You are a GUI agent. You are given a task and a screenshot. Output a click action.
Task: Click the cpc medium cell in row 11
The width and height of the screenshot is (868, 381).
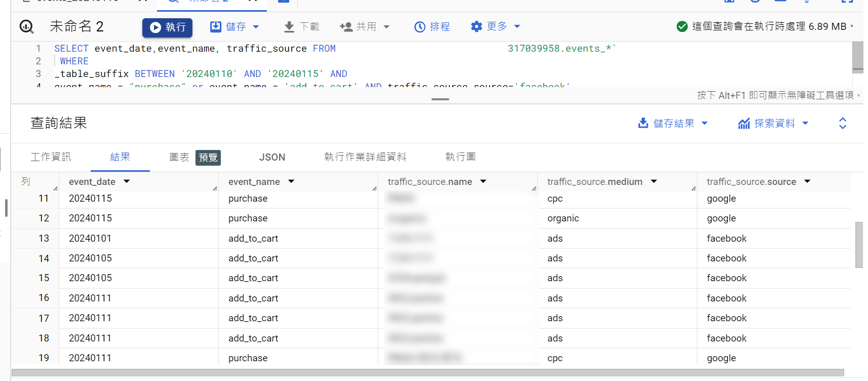555,199
